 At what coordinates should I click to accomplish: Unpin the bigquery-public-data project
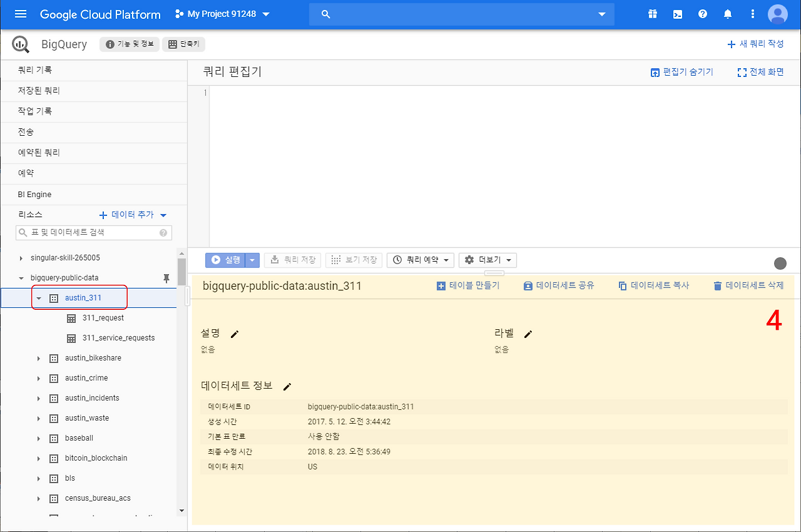166,277
